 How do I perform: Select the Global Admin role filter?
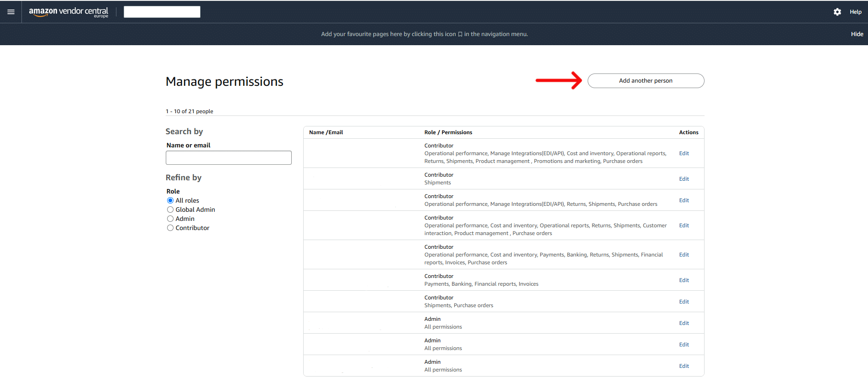pyautogui.click(x=170, y=209)
